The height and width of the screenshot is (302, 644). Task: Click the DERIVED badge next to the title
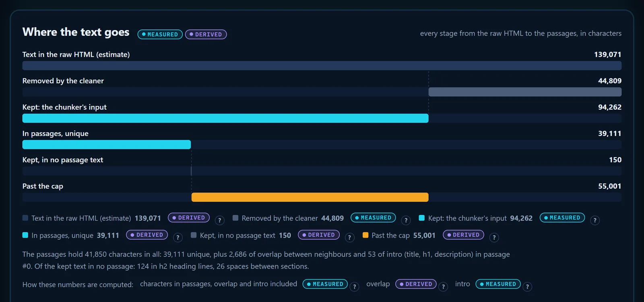click(206, 35)
